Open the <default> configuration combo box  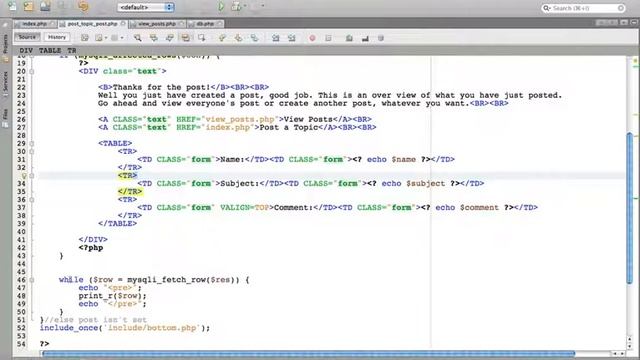pyautogui.click(x=146, y=7)
